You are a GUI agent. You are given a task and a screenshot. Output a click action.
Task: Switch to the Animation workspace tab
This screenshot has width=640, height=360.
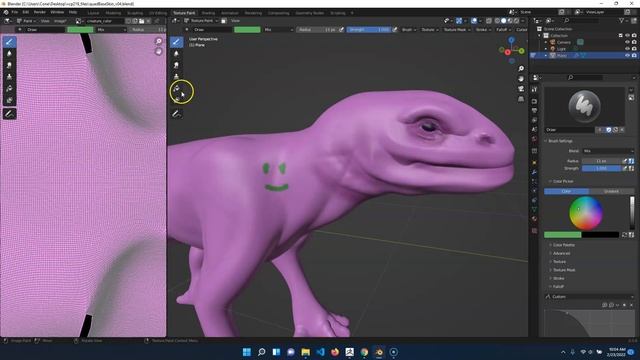pyautogui.click(x=230, y=13)
